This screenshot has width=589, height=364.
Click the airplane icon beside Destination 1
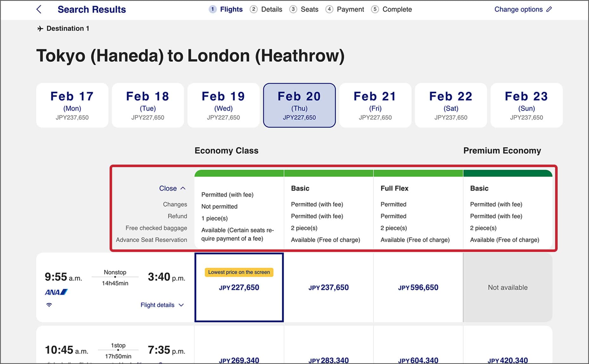40,29
